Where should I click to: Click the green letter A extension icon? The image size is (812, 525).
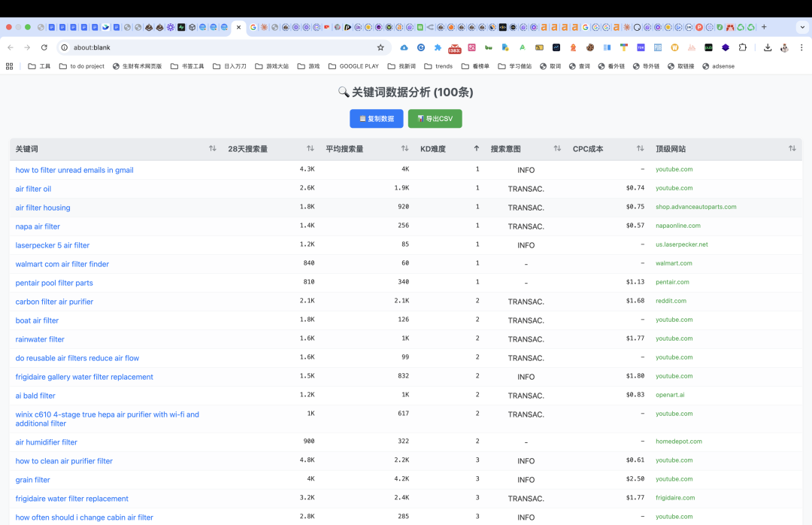coord(522,47)
